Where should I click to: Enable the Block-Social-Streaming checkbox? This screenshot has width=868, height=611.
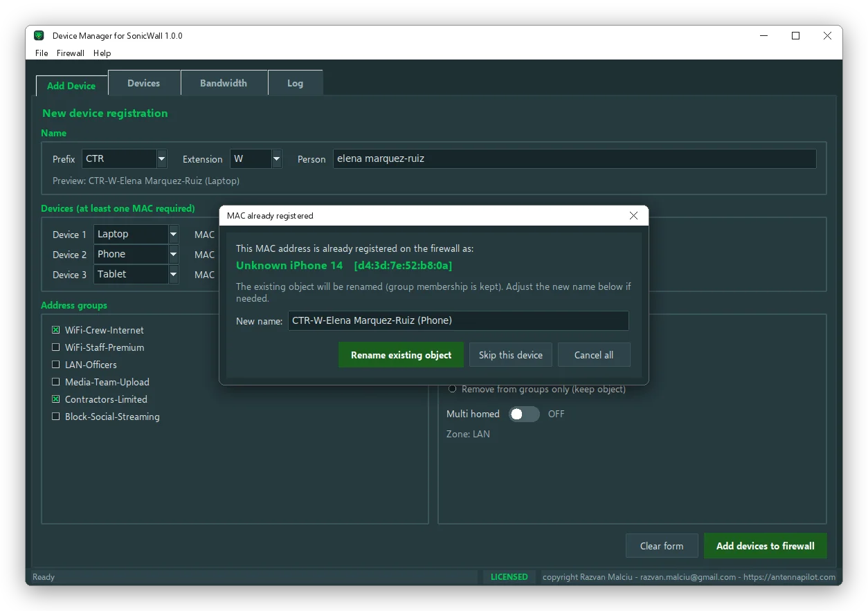coord(56,417)
